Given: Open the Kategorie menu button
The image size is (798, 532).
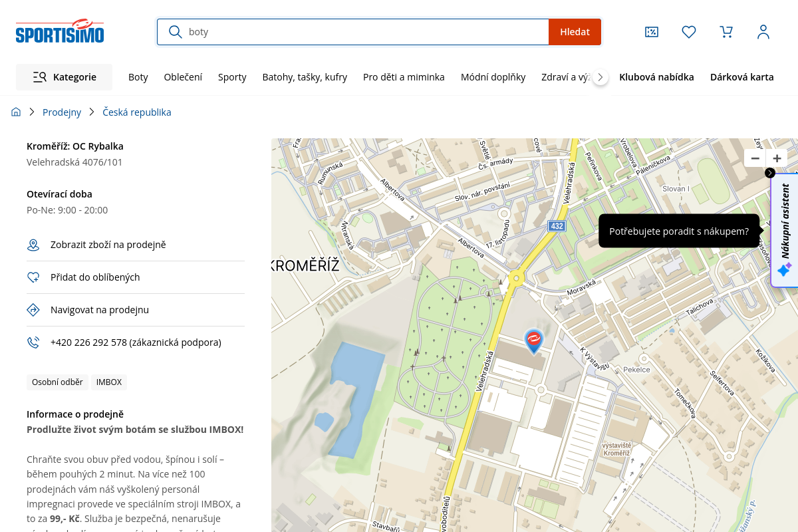Looking at the screenshot, I should 65,77.
